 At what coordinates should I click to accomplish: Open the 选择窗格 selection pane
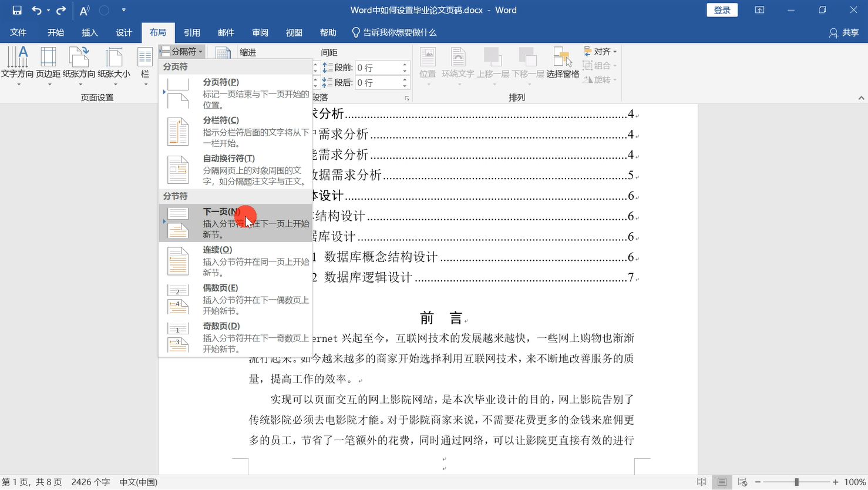(563, 62)
